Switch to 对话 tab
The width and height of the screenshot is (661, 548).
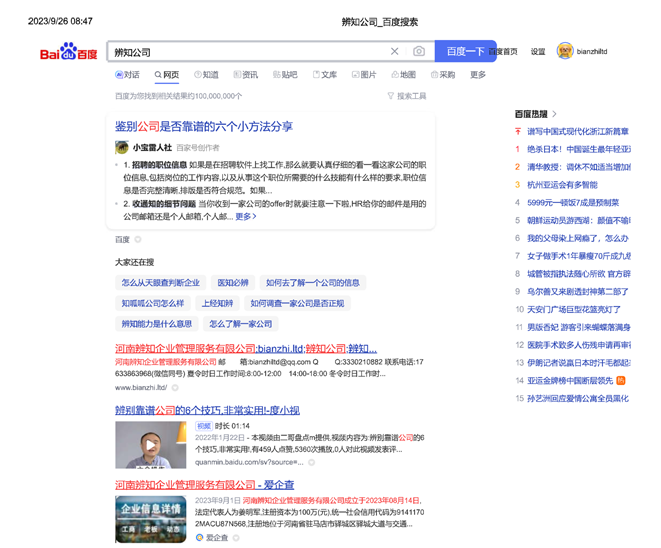click(x=127, y=75)
